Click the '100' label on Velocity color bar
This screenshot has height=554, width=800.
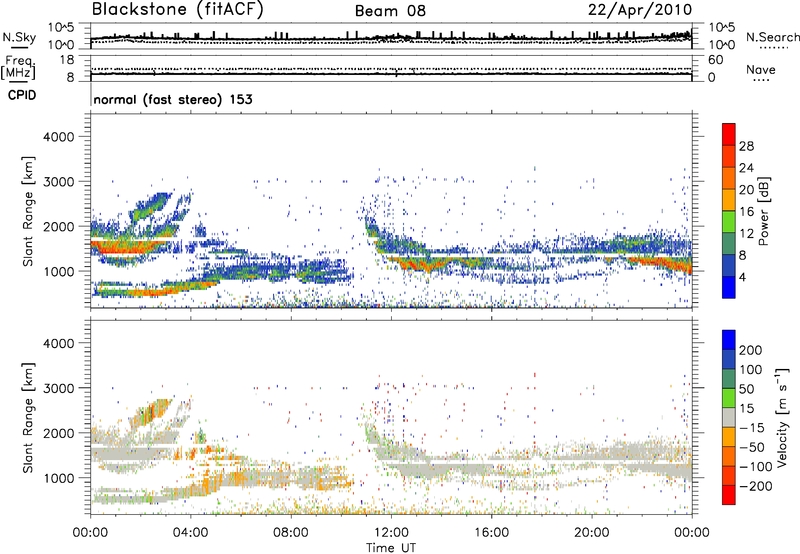click(x=750, y=370)
